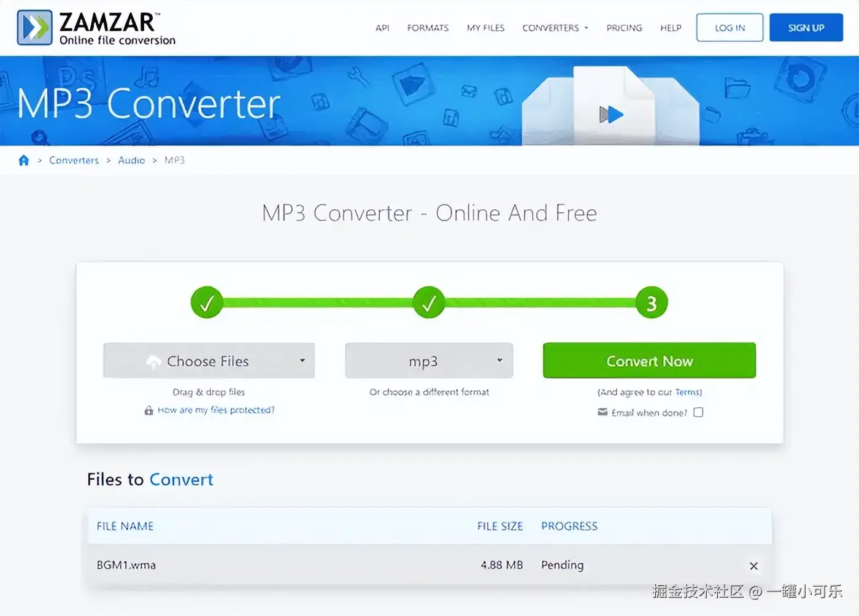
Task: Open the mp3 format dropdown
Action: [x=429, y=361]
